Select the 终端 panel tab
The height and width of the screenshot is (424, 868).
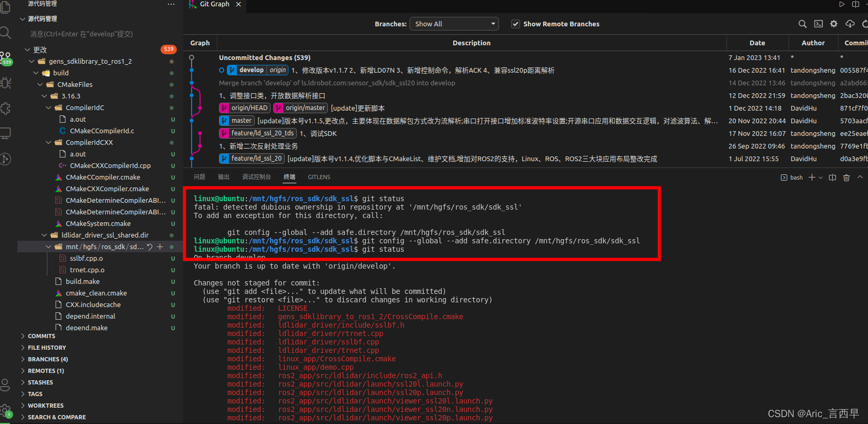pos(290,177)
